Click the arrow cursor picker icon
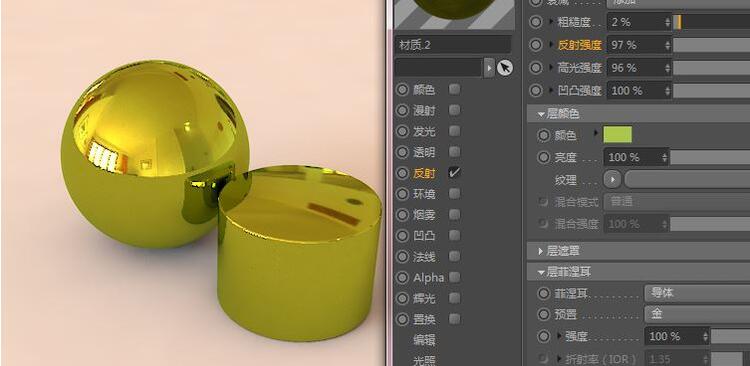The image size is (750, 366). 505,68
